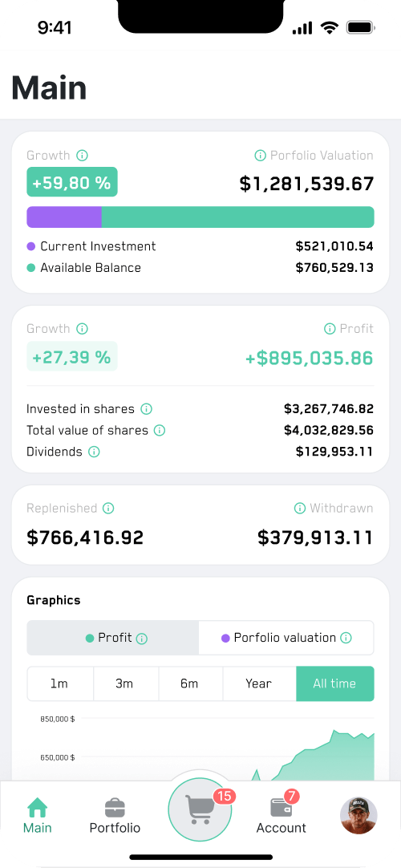Open the user profile avatar

click(358, 815)
